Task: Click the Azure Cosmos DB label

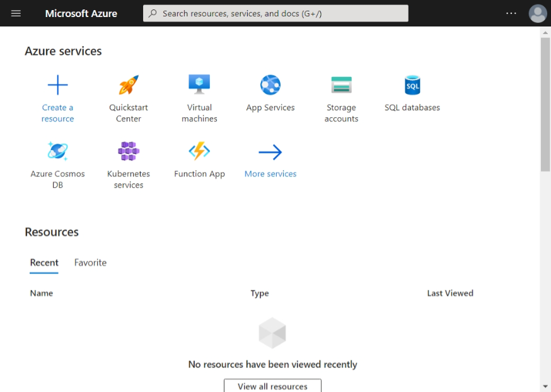Action: click(x=57, y=179)
